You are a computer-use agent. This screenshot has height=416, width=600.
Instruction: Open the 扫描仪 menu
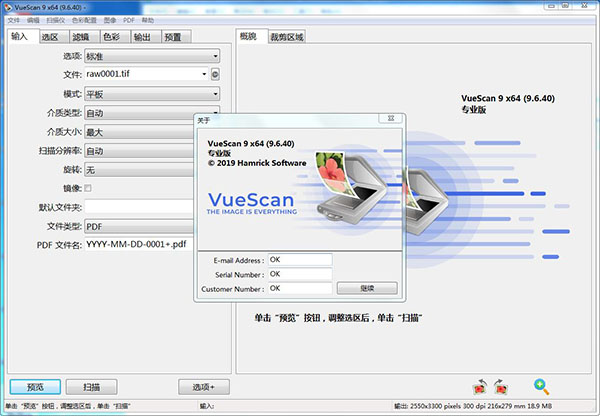tap(56, 20)
